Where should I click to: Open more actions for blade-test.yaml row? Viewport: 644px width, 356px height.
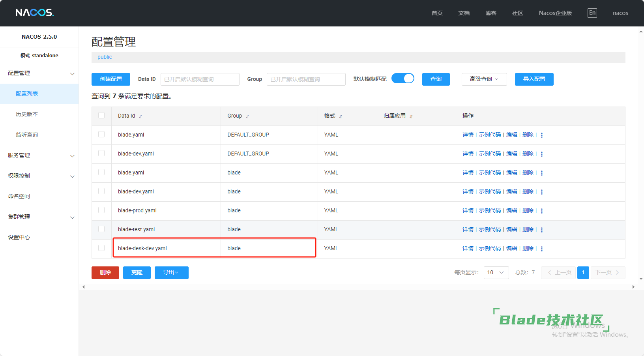point(542,230)
